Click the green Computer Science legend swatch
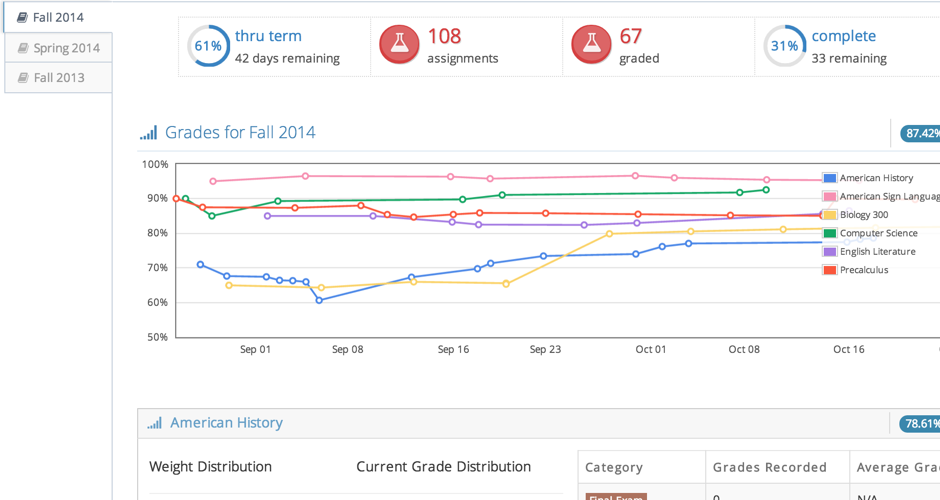This screenshot has height=500, width=940. pyautogui.click(x=829, y=233)
